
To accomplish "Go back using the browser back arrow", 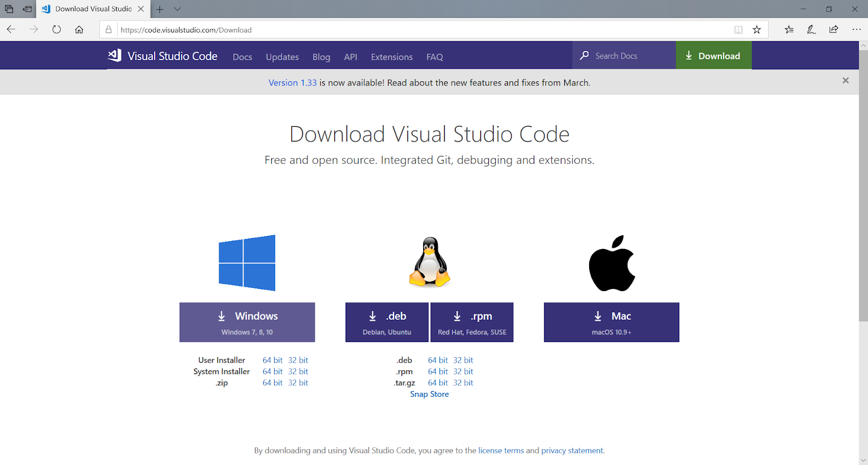I will [x=11, y=29].
